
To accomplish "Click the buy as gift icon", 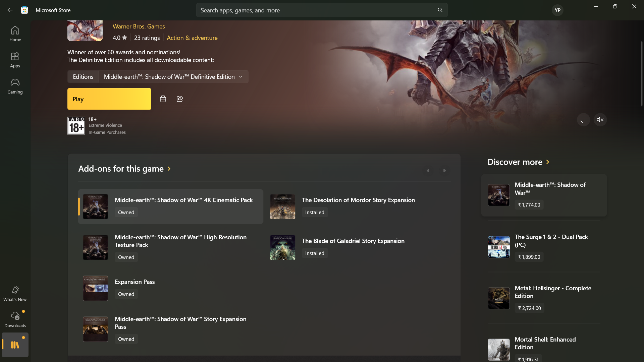I will 163,99.
